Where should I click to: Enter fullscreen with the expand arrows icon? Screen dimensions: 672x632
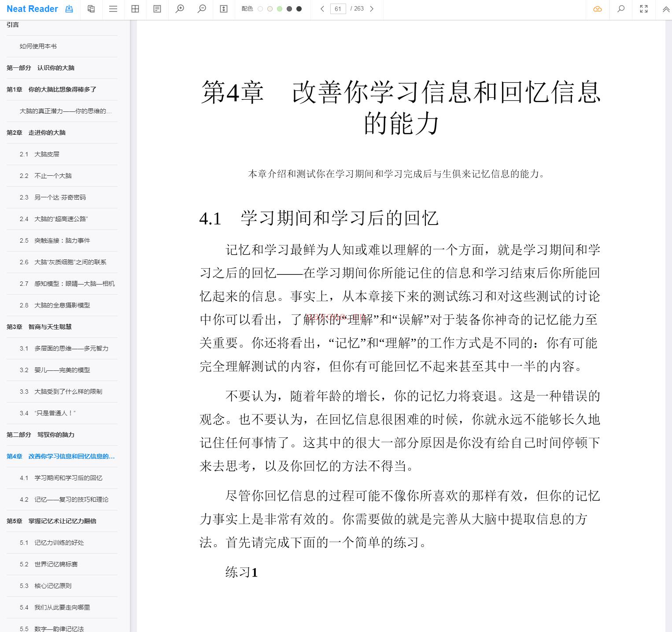[644, 9]
